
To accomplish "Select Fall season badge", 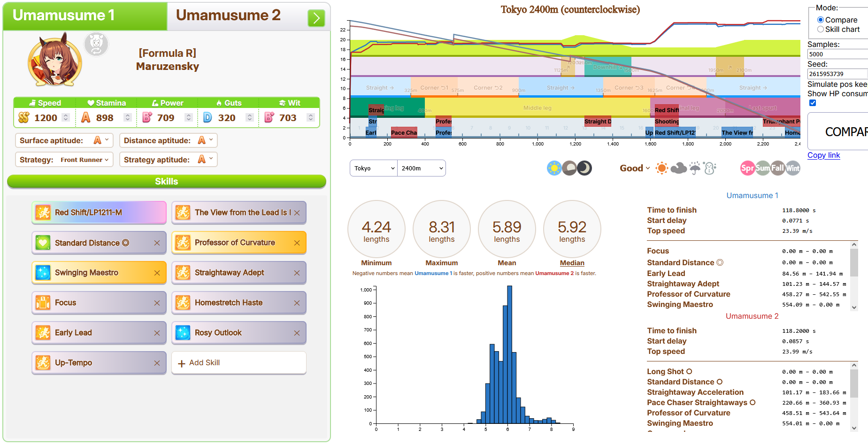I will click(x=777, y=168).
